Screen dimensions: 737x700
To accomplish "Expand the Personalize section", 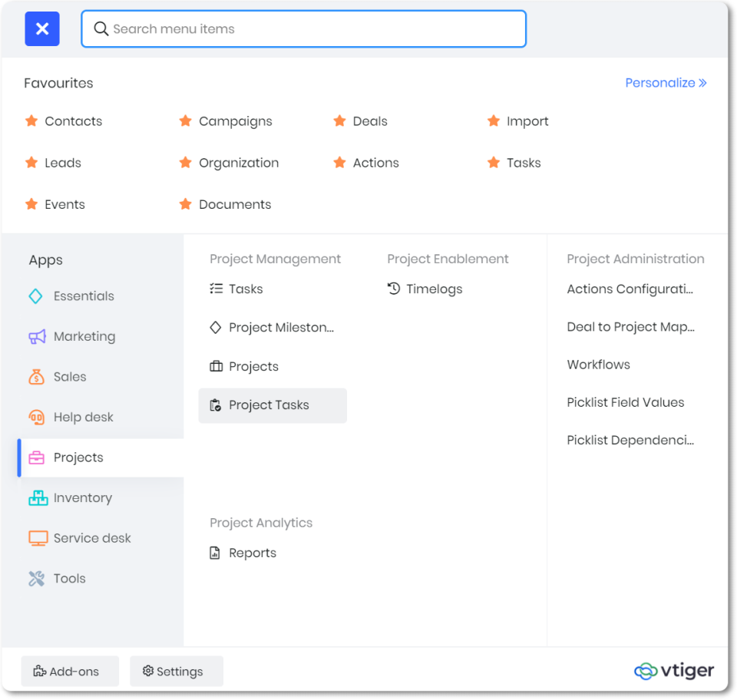I will click(665, 82).
